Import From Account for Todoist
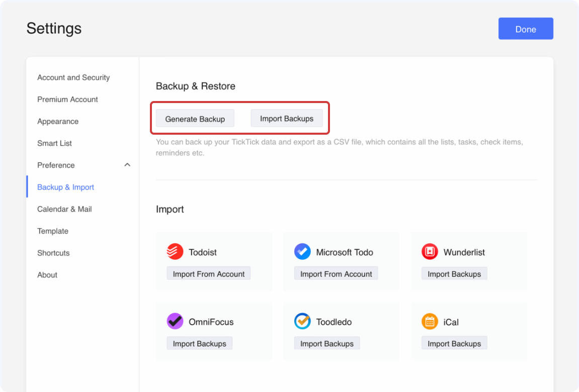Image resolution: width=579 pixels, height=392 pixels. 208,273
